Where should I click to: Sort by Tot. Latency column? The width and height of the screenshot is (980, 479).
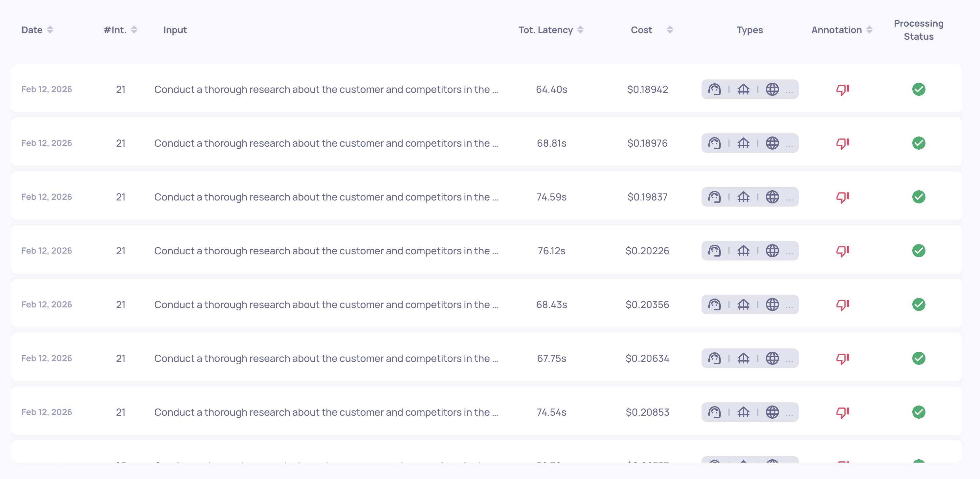(580, 30)
